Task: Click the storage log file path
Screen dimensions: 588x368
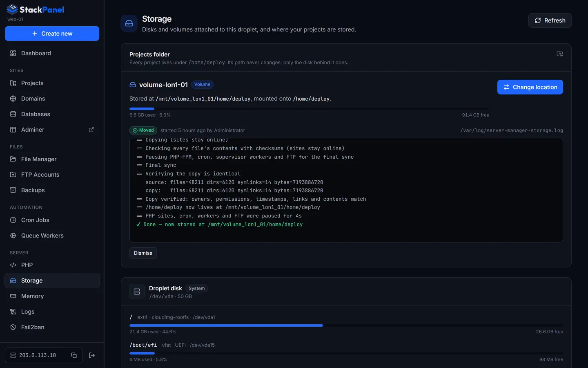Action: tap(512, 130)
